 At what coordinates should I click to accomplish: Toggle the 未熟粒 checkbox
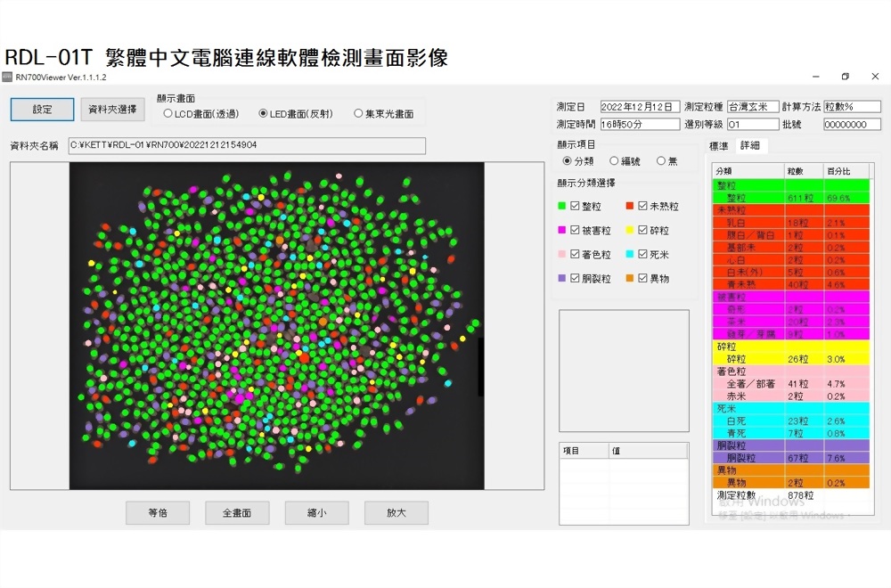[x=642, y=206]
